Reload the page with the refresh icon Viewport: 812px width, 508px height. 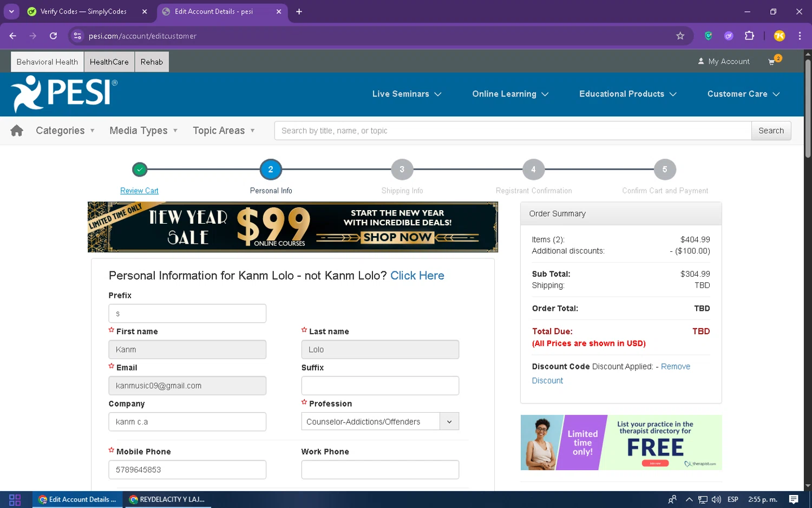pyautogui.click(x=53, y=36)
